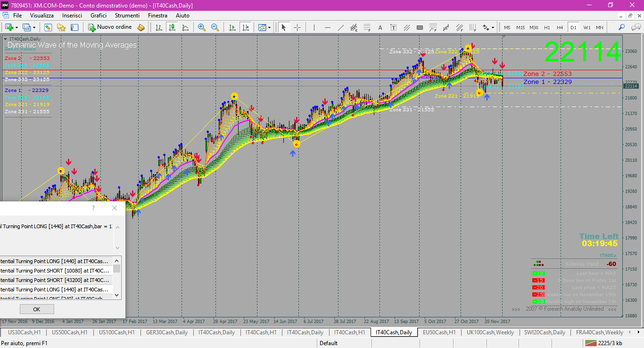Switch to H4 timeframe
644x348 pixels.
coord(560,27)
